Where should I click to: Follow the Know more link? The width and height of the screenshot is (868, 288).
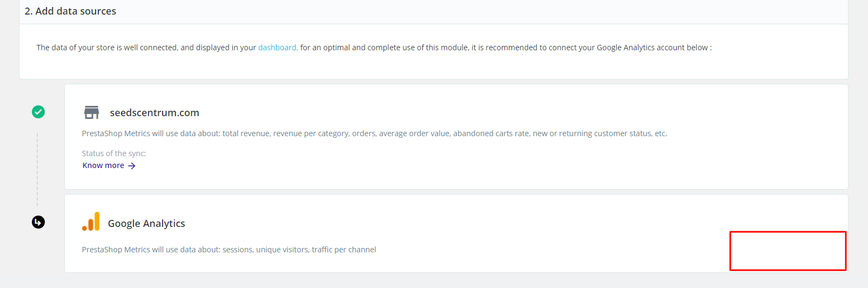(x=103, y=165)
